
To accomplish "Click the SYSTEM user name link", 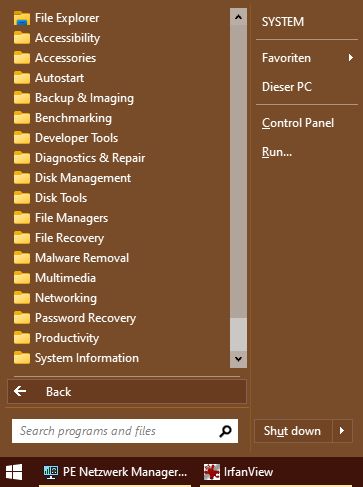I will 283,22.
